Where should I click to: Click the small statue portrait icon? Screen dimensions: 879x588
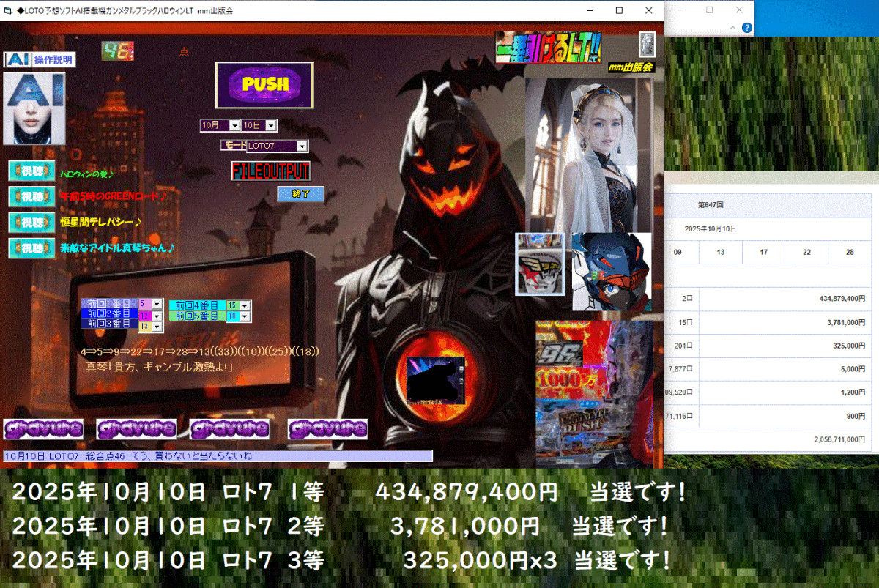pos(648,45)
